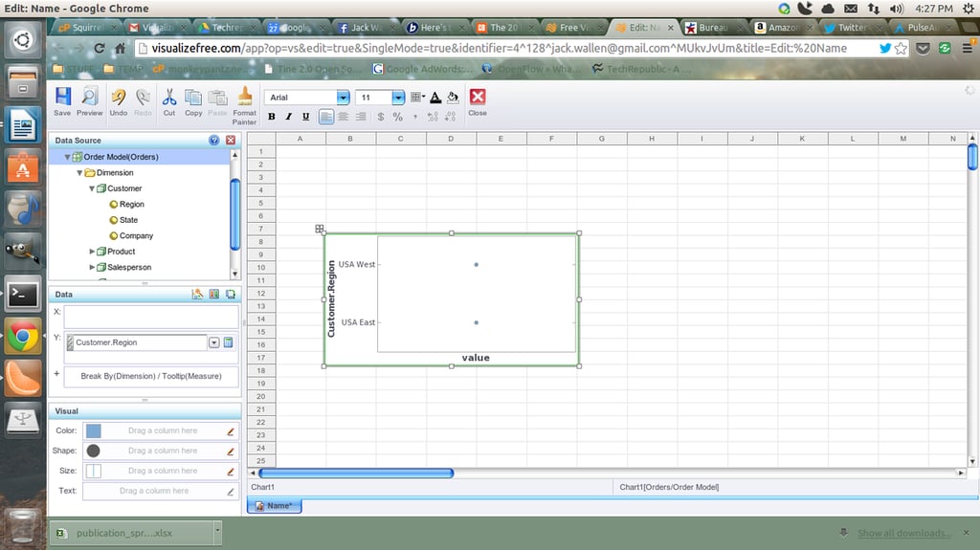Click the Size swatch box
The height and width of the screenshot is (550, 980).
93,471
